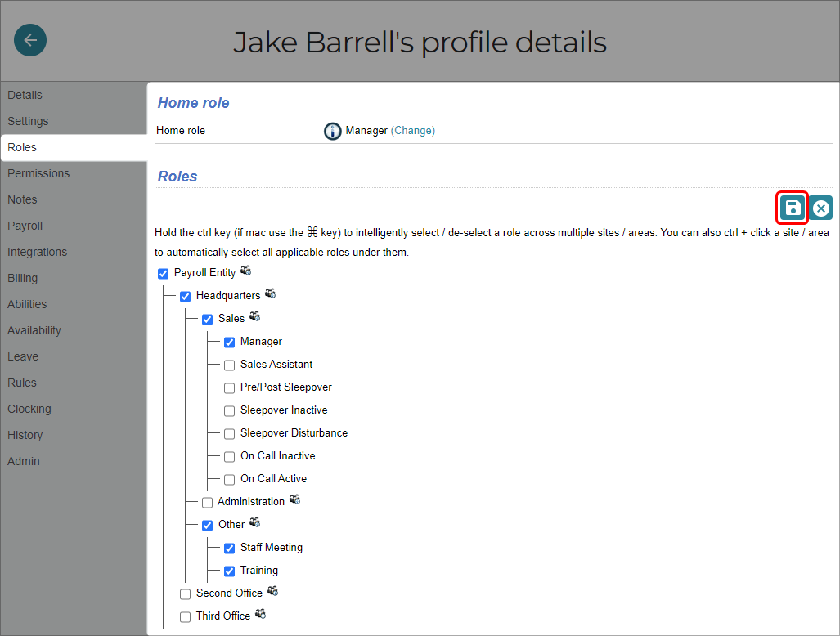Enable the Administration area checkbox
Image resolution: width=840 pixels, height=636 pixels.
pos(207,503)
